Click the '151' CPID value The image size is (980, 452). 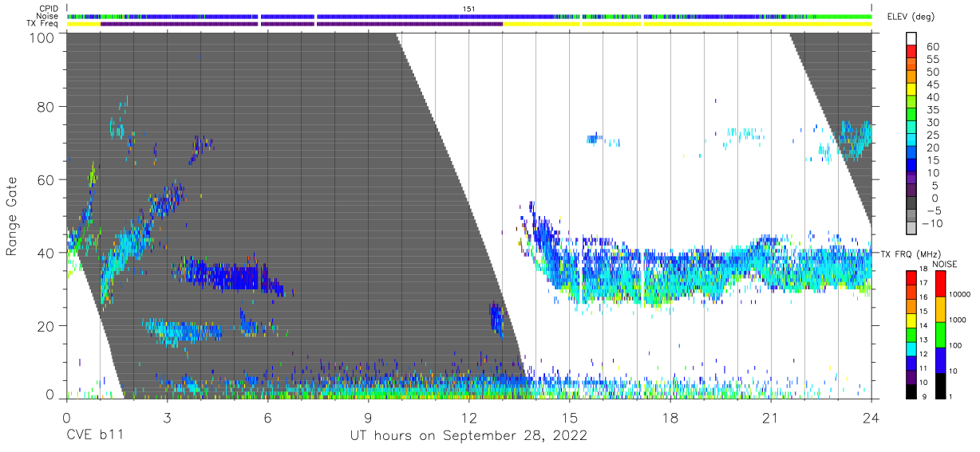[469, 9]
